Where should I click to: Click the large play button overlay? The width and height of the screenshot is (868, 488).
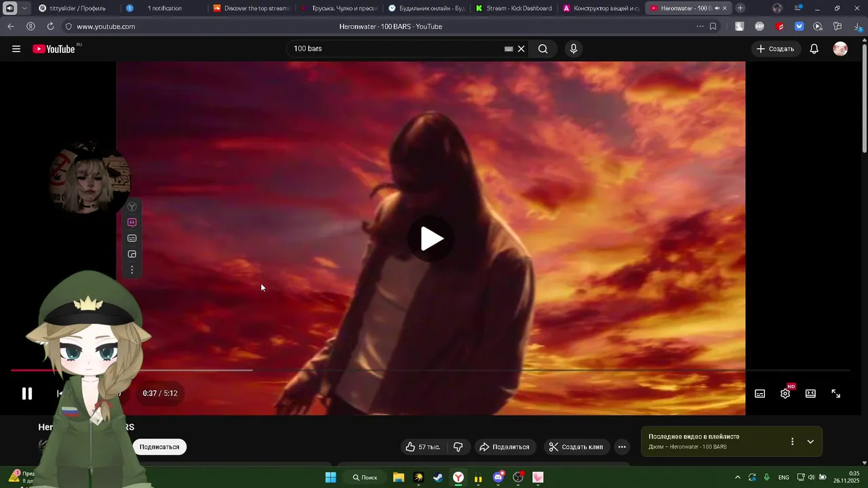(431, 239)
